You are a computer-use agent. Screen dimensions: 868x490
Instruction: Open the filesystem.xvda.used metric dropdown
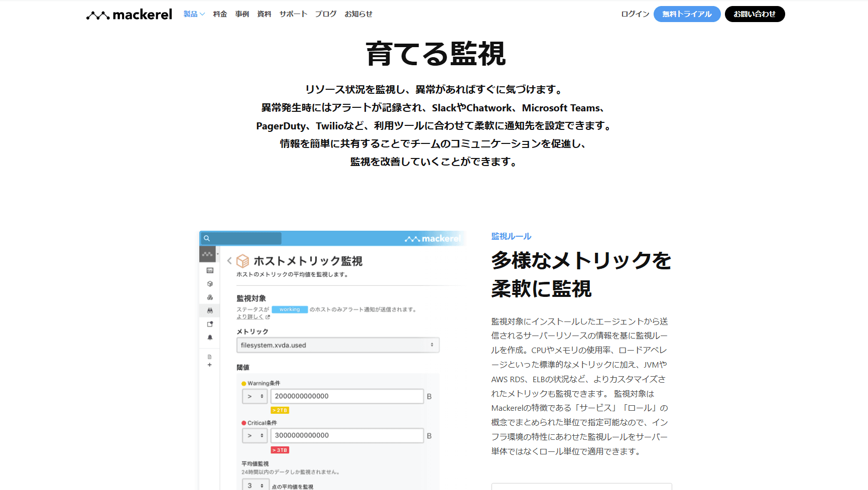(338, 345)
